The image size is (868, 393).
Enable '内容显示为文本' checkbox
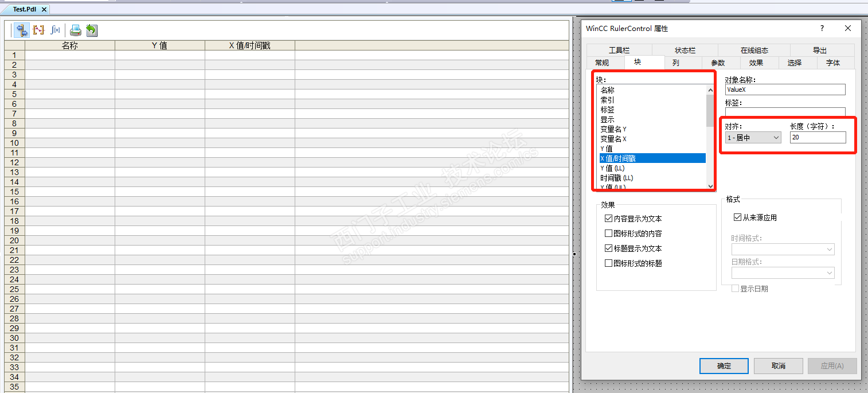[x=609, y=219]
